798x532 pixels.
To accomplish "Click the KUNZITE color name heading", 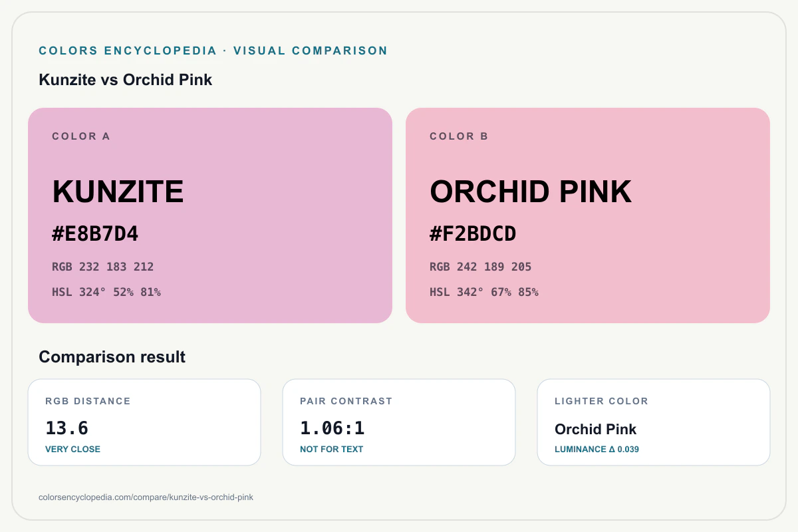I will [118, 192].
